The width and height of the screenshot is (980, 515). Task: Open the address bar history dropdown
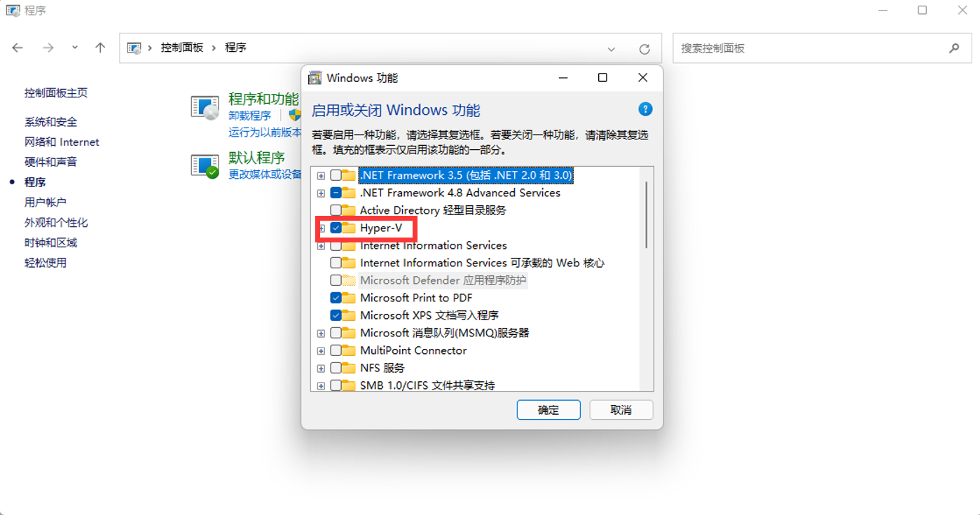click(612, 49)
